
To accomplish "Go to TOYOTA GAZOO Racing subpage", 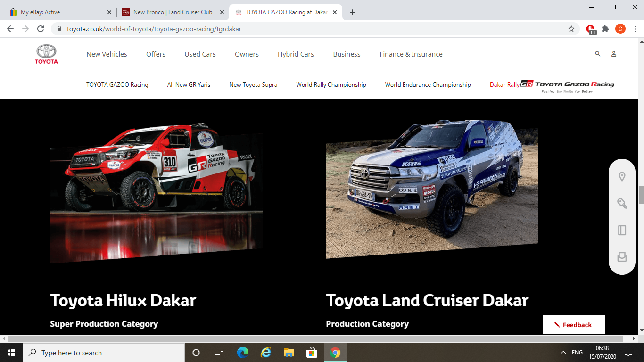I will (x=117, y=85).
